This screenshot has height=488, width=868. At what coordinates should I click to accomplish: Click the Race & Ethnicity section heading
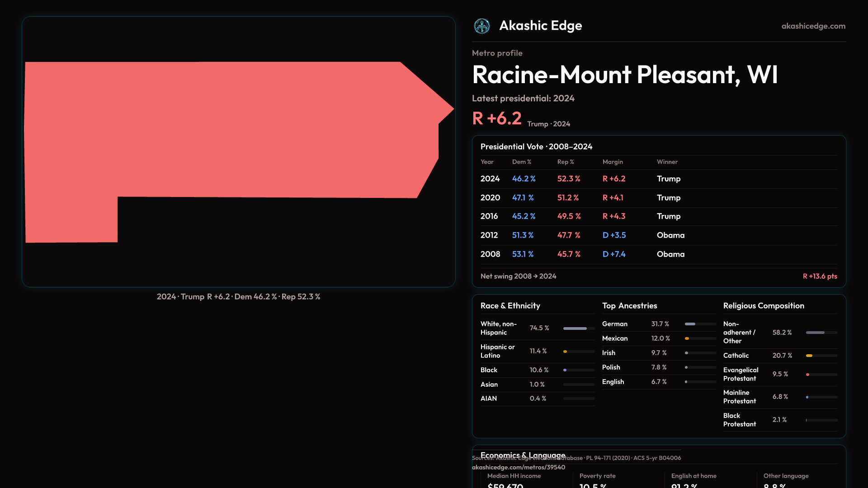pos(510,305)
